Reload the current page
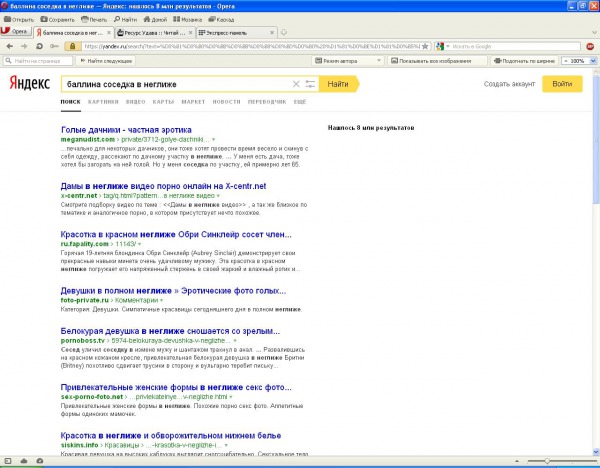 (x=39, y=46)
